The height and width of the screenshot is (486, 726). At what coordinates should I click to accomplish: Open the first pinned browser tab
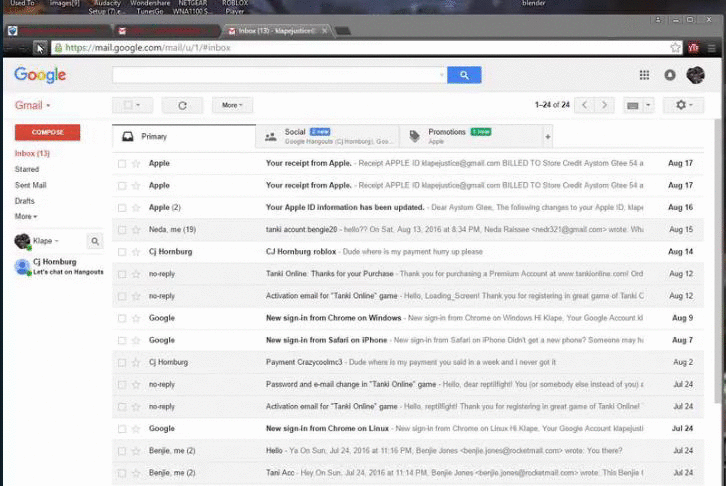(x=56, y=31)
